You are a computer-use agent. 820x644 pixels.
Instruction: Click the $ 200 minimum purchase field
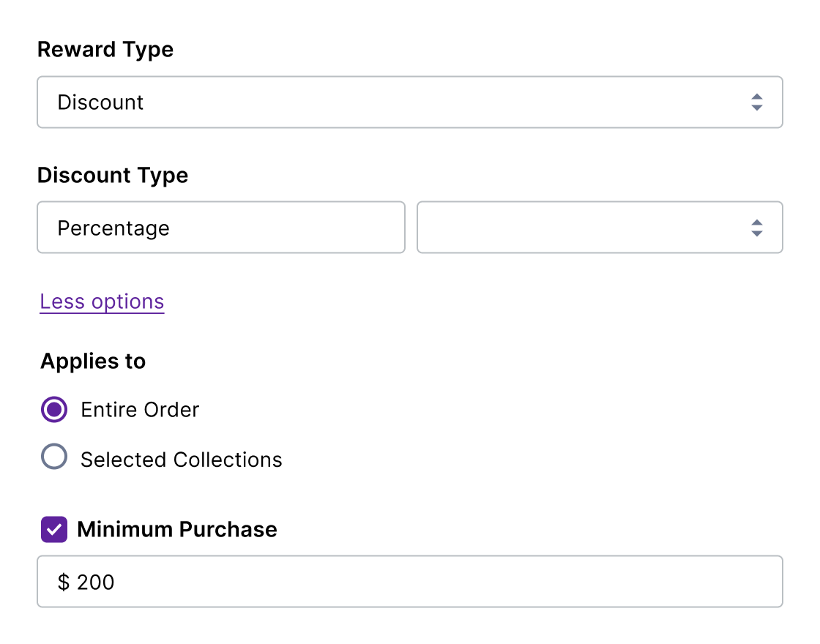click(409, 581)
